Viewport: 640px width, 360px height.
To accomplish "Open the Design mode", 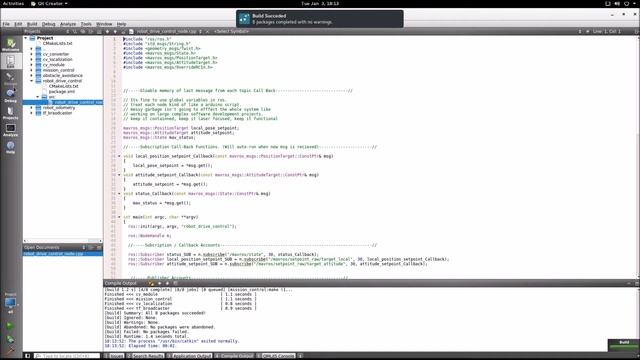I will point(11,78).
